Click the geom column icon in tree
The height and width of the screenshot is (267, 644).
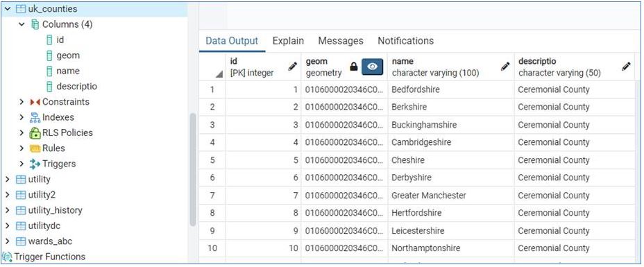point(49,55)
